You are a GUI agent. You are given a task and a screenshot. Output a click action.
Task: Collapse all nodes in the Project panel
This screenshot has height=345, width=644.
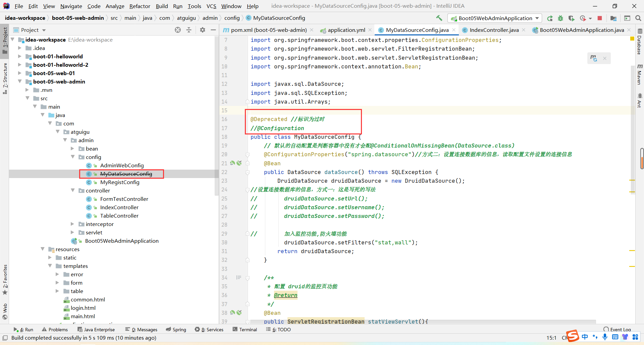tap(189, 30)
